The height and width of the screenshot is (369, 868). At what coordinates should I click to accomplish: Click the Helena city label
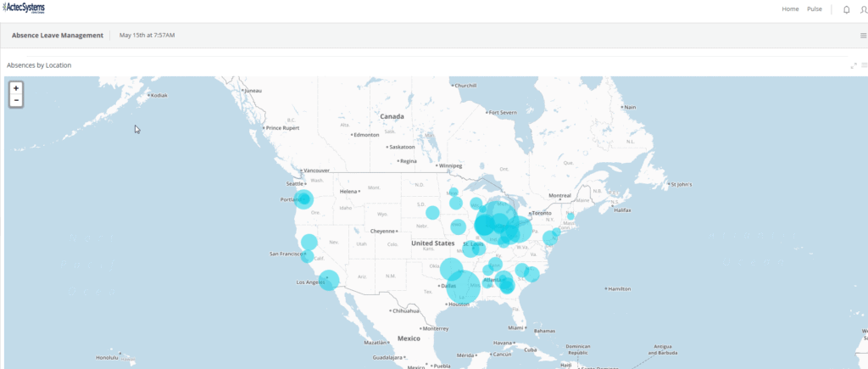coord(348,191)
